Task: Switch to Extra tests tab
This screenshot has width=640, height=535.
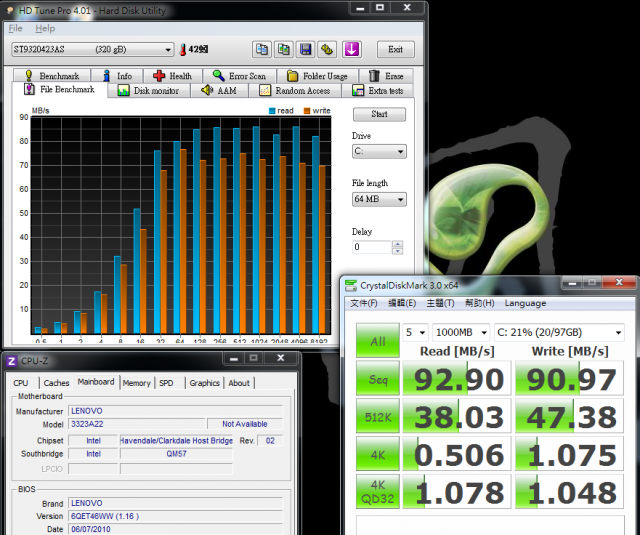Action: (378, 91)
